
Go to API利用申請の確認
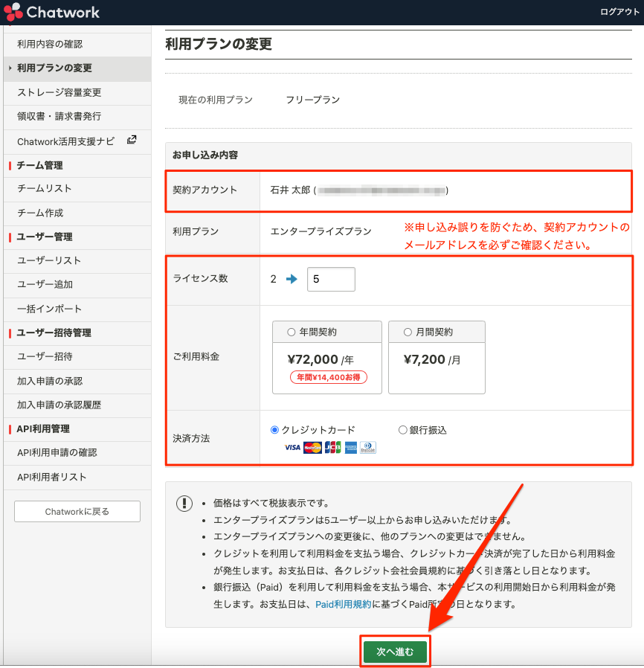tap(77, 453)
